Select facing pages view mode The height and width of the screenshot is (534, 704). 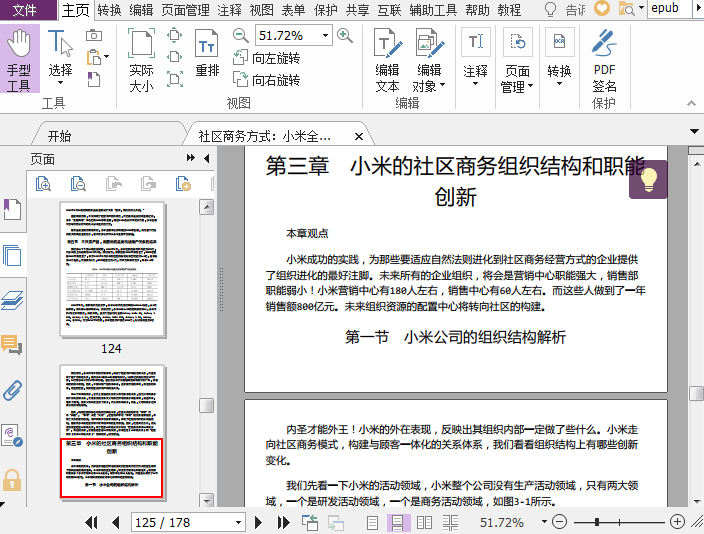[x=424, y=523]
